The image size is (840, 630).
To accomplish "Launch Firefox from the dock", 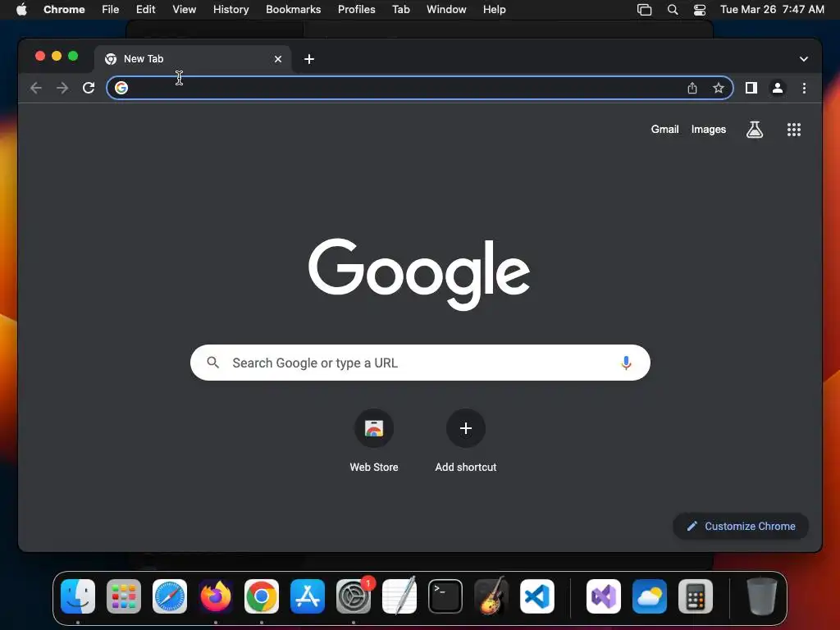I will tap(216, 596).
